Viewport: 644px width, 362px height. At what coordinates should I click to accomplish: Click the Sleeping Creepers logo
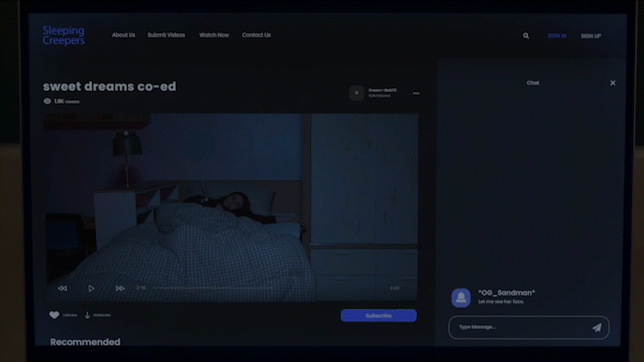coord(63,35)
